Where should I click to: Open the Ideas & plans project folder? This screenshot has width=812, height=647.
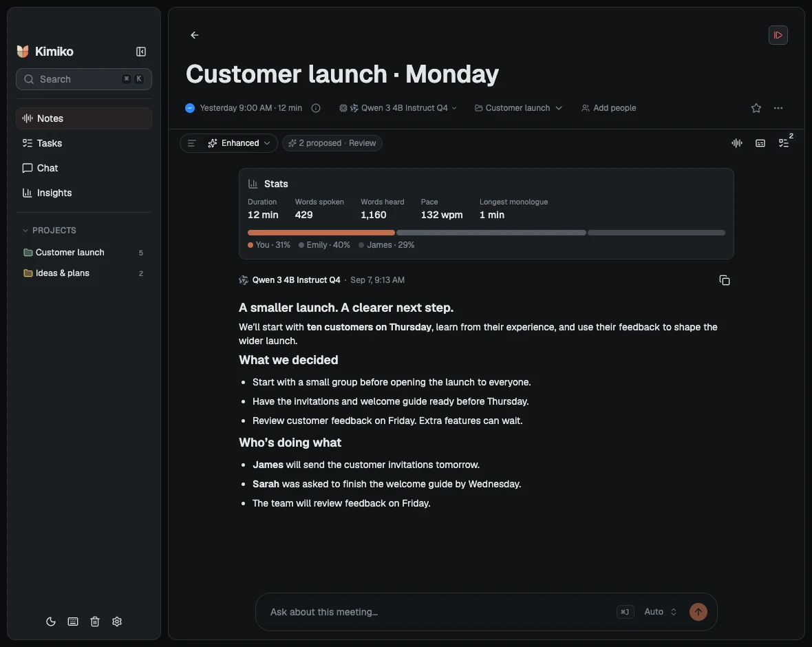tap(84, 273)
